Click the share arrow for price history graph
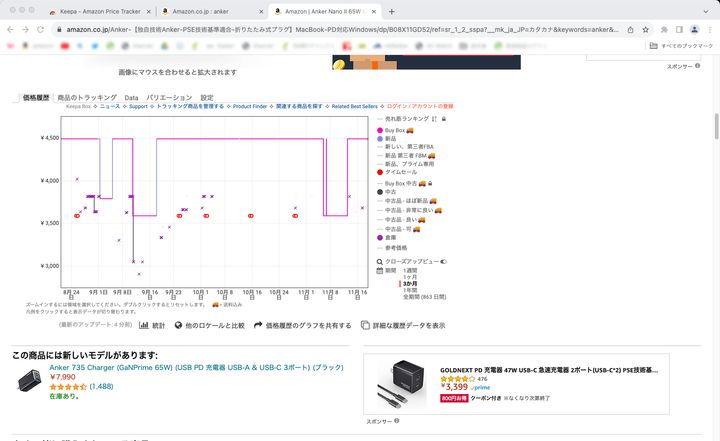720x441 pixels. tap(258, 325)
